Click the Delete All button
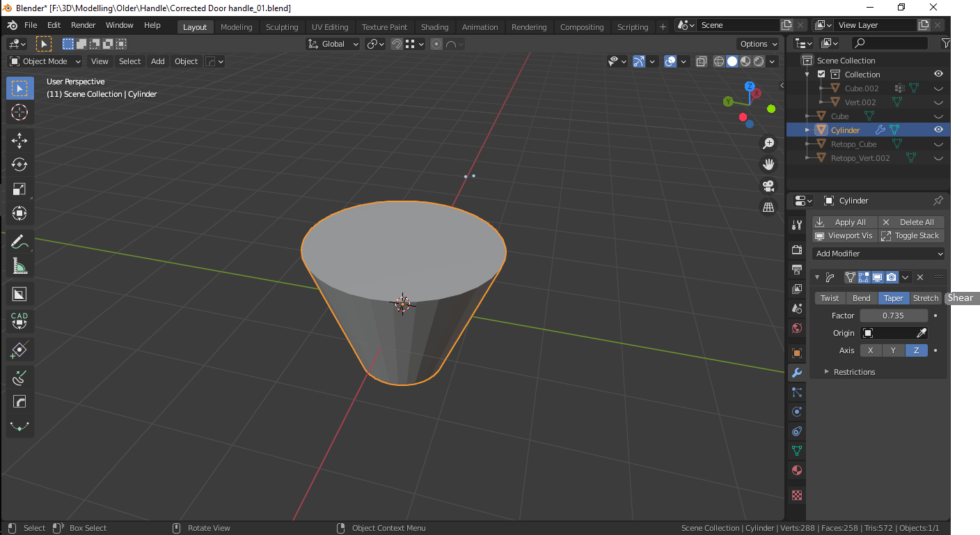 click(912, 222)
